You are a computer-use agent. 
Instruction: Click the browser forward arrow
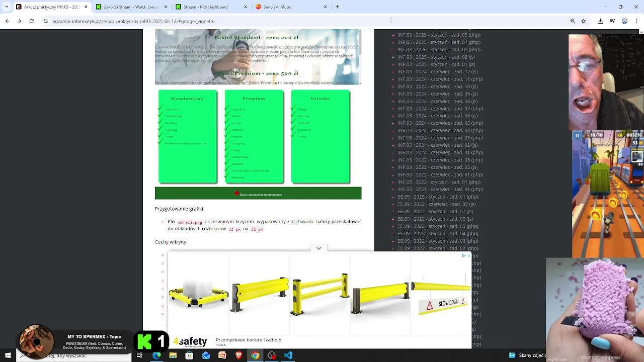(x=19, y=21)
